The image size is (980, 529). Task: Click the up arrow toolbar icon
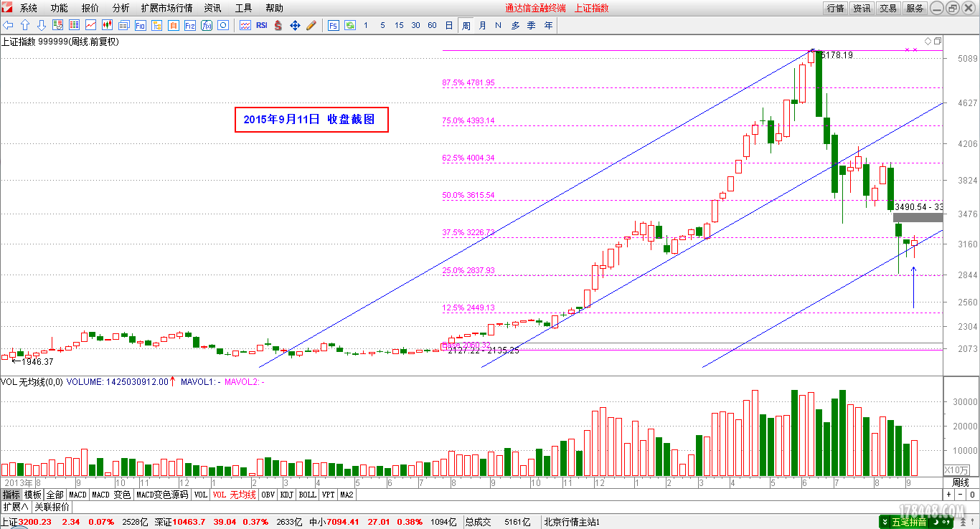click(x=24, y=25)
